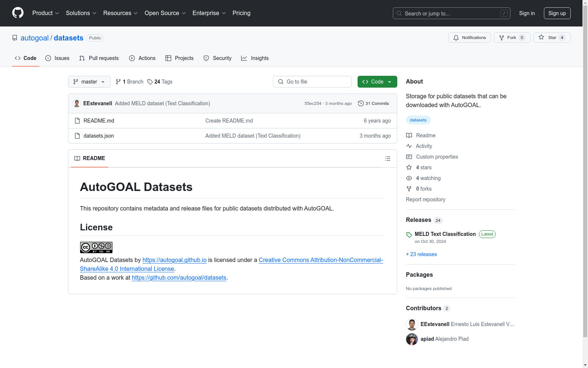Viewport: 588px width, 368px height.
Task: Open the Activity link
Action: point(419,146)
